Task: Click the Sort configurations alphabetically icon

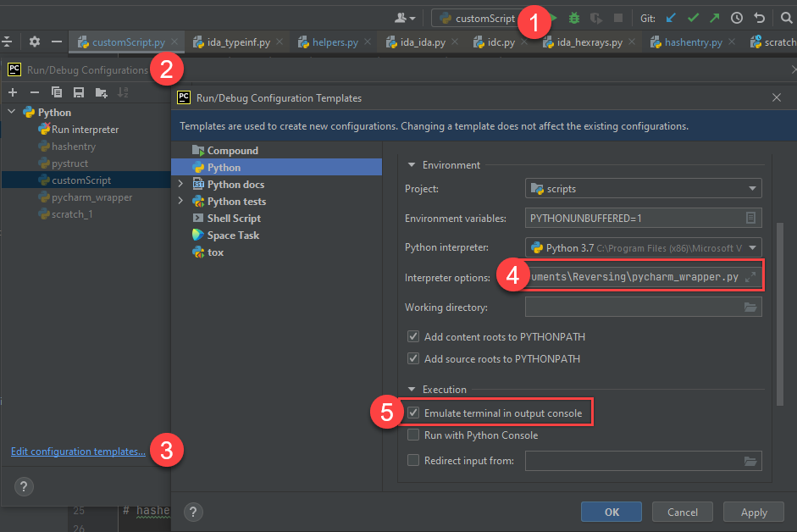Action: pos(123,92)
